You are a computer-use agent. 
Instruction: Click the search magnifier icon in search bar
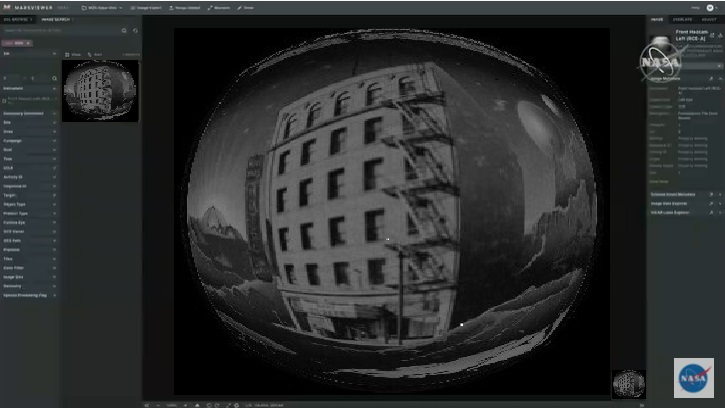coord(124,31)
